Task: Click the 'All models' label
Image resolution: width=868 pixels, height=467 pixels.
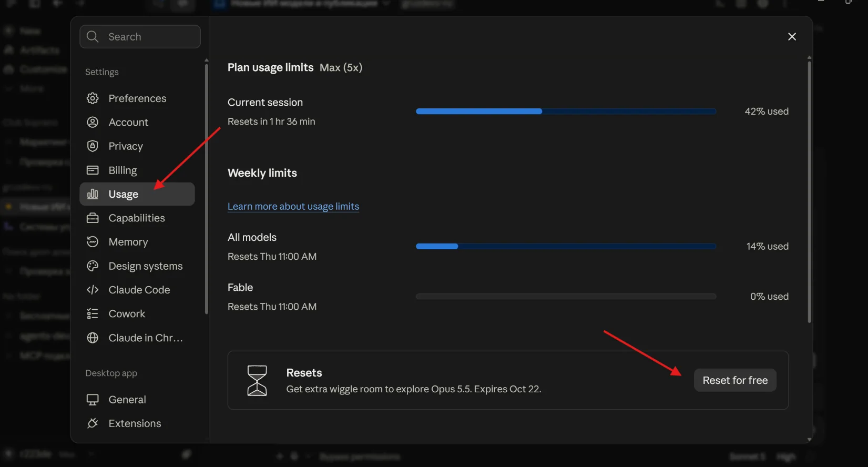Action: point(252,237)
